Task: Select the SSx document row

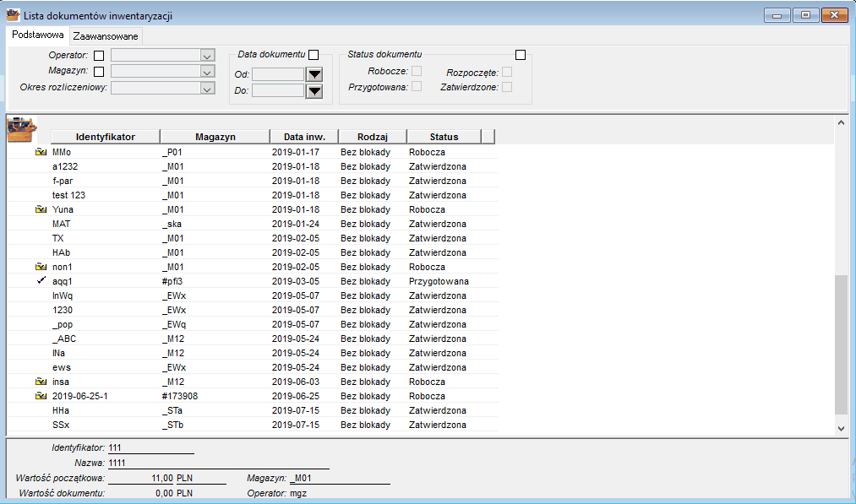Action: (x=253, y=425)
